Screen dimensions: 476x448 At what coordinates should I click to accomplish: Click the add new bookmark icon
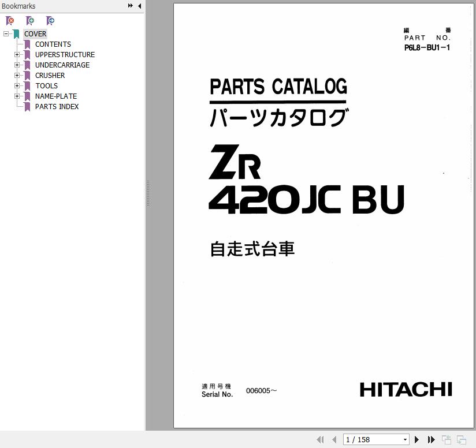(x=30, y=21)
